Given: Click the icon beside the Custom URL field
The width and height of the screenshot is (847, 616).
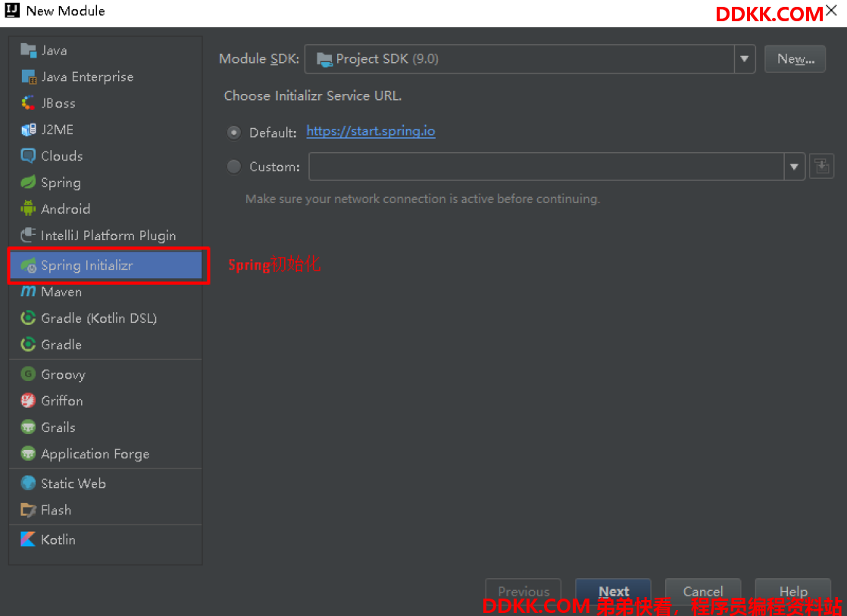Looking at the screenshot, I should (x=821, y=167).
